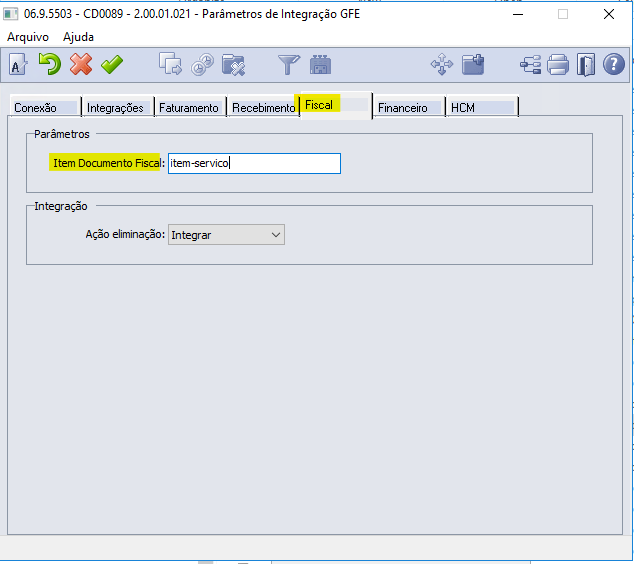Click the Item Documento Fiscal input field
Image resolution: width=634 pixels, height=564 pixels.
254,163
